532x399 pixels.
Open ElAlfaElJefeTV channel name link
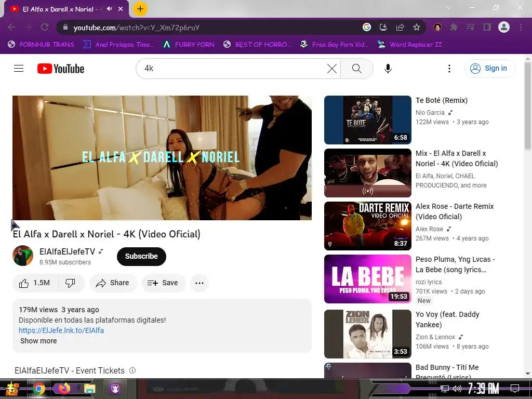pos(67,251)
